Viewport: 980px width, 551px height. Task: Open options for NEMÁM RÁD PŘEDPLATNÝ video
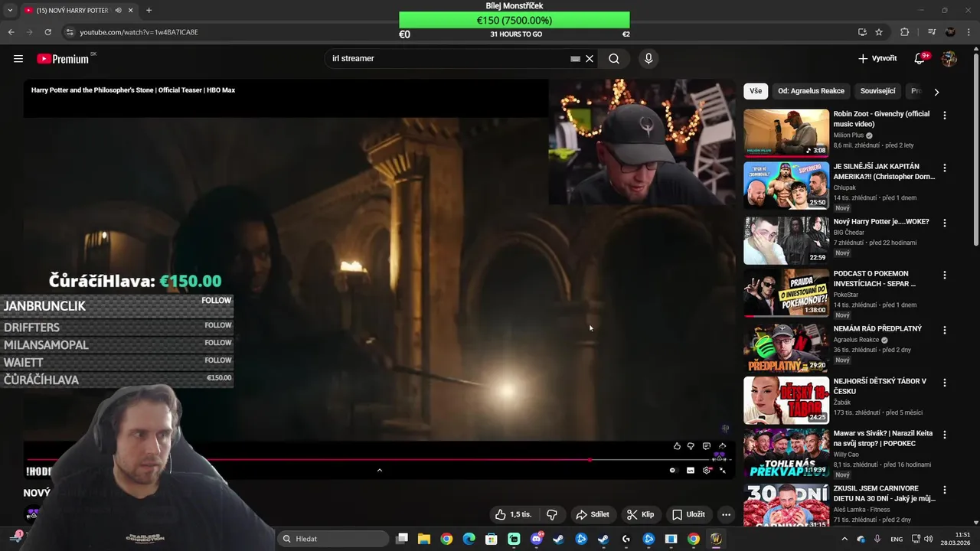(x=945, y=330)
